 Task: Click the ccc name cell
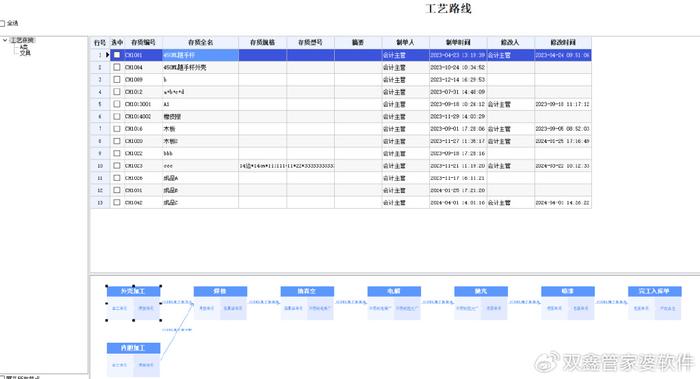point(200,166)
